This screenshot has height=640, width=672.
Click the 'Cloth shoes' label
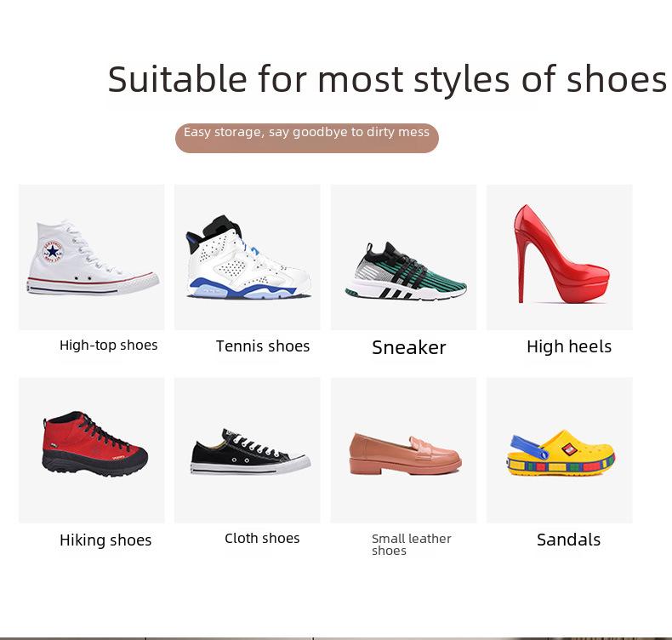tap(262, 539)
